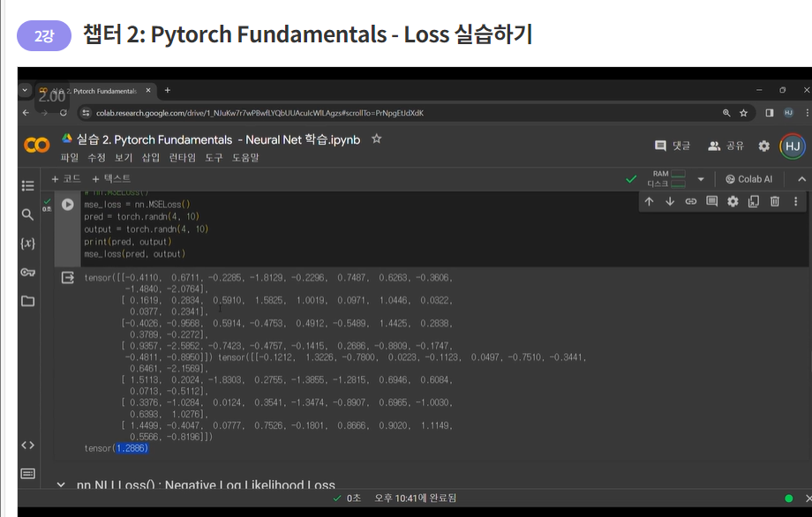
Task: Move cell down with arrow icon
Action: point(670,201)
